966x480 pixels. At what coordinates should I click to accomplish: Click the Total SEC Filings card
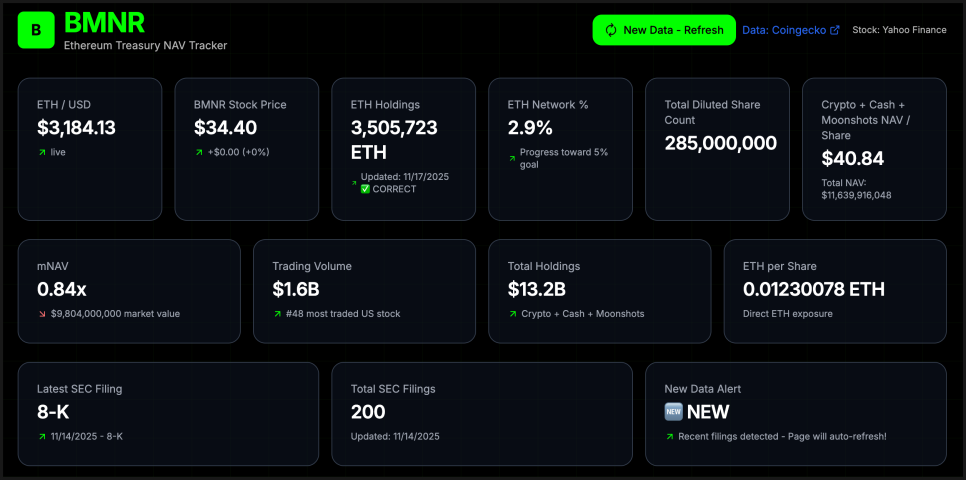[x=481, y=413]
